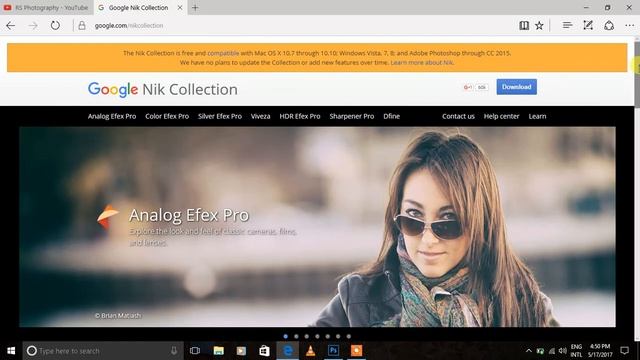Image resolution: width=640 pixels, height=360 pixels.
Task: Open the Windows Store taskbar icon
Action: point(264,351)
